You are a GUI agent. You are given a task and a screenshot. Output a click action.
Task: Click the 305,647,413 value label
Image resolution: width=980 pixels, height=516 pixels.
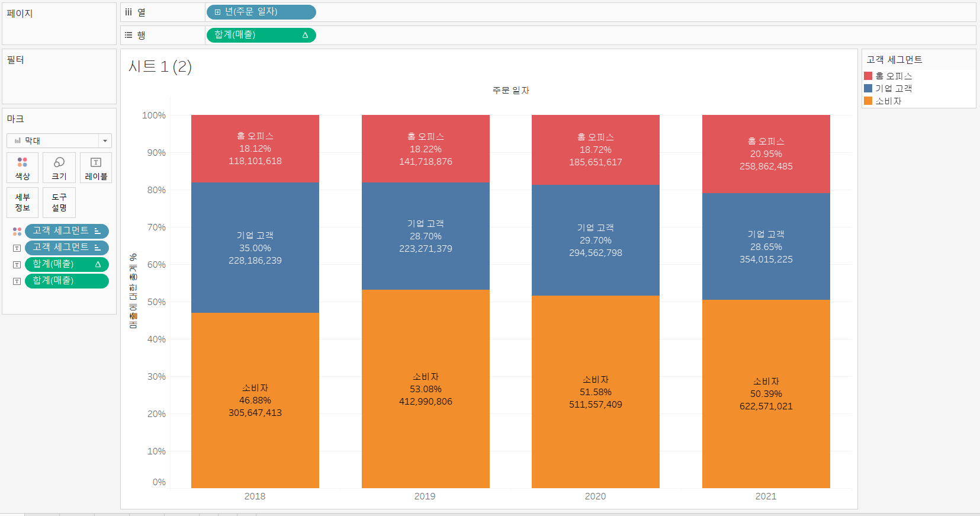click(x=255, y=413)
